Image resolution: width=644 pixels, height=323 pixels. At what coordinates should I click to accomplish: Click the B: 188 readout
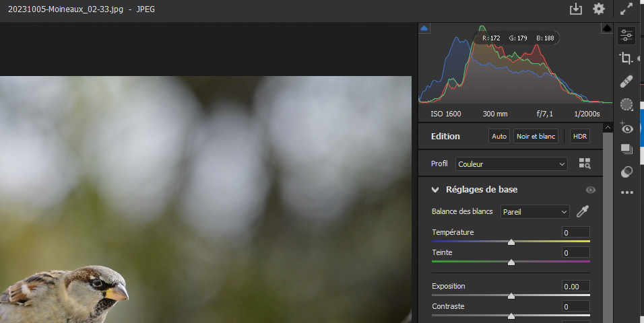[x=545, y=38]
